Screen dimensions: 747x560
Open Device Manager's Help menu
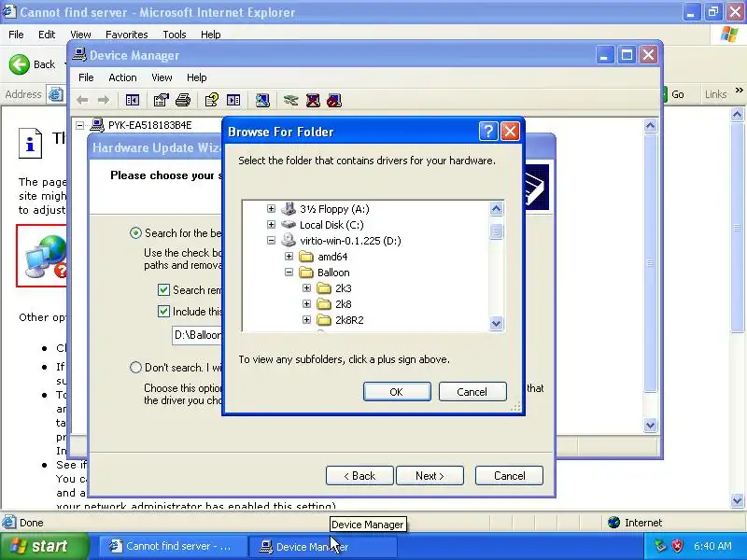[196, 77]
